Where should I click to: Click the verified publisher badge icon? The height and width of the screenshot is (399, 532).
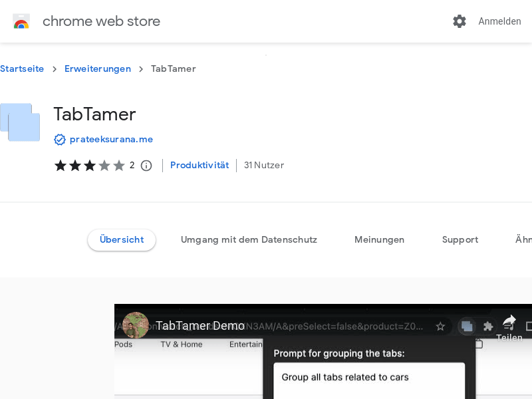(x=59, y=140)
